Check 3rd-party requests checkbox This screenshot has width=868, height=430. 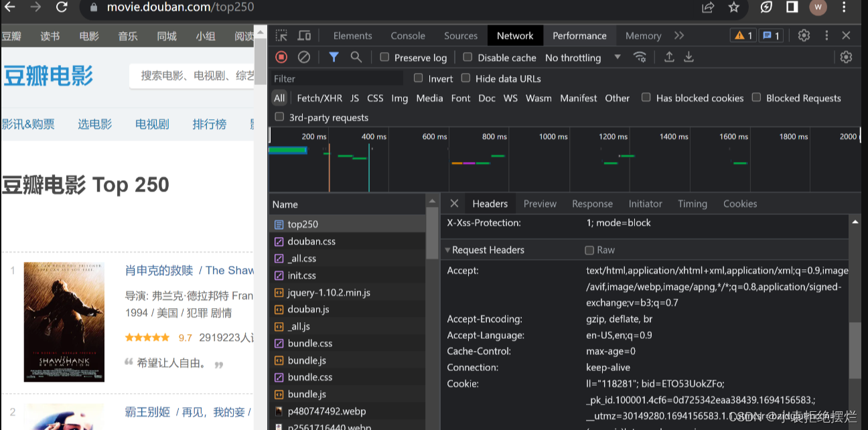(x=279, y=117)
